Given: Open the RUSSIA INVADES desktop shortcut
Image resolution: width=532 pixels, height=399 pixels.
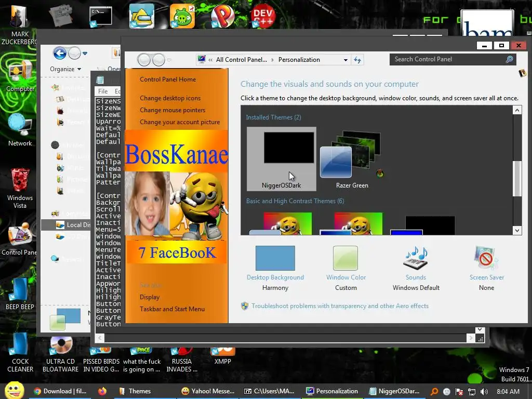Looking at the screenshot, I should coord(182,360).
